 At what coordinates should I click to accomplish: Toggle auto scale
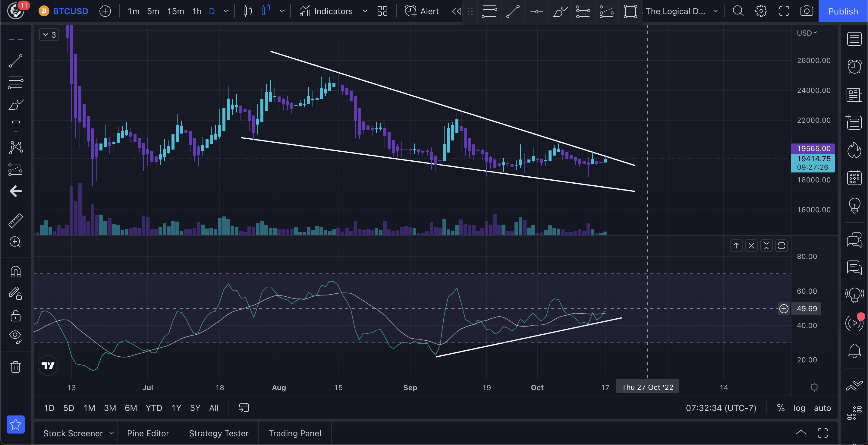pyautogui.click(x=822, y=408)
